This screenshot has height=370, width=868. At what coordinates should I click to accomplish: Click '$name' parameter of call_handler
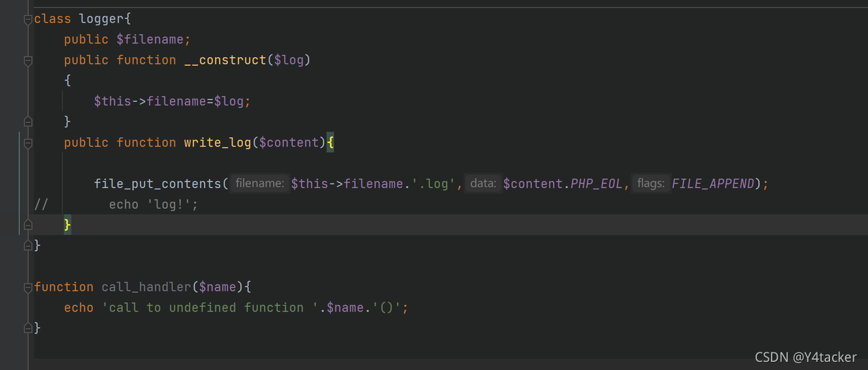[x=218, y=287]
